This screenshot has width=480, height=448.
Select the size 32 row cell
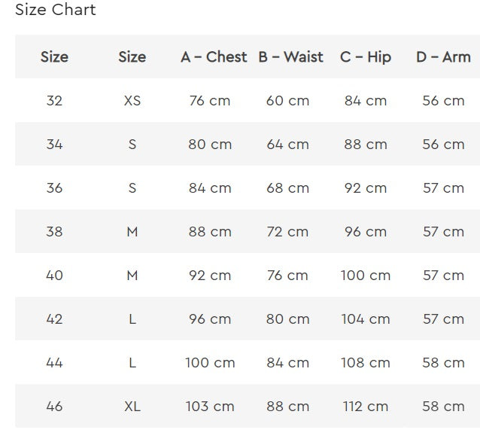[x=54, y=101]
